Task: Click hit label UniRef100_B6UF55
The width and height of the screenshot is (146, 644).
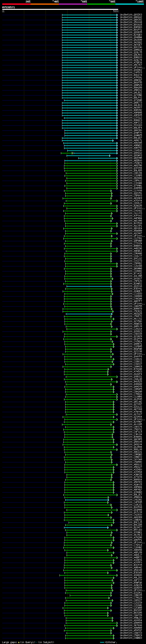Action: coord(131,82)
